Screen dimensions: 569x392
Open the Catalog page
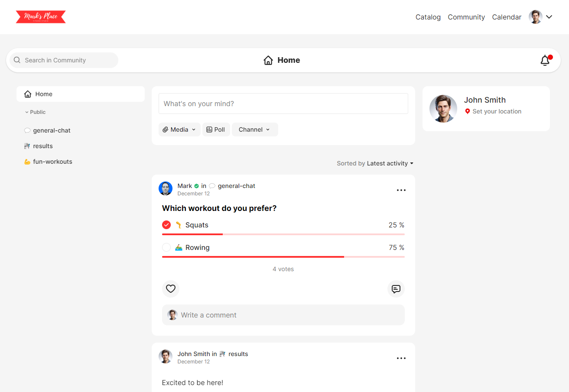tap(428, 17)
